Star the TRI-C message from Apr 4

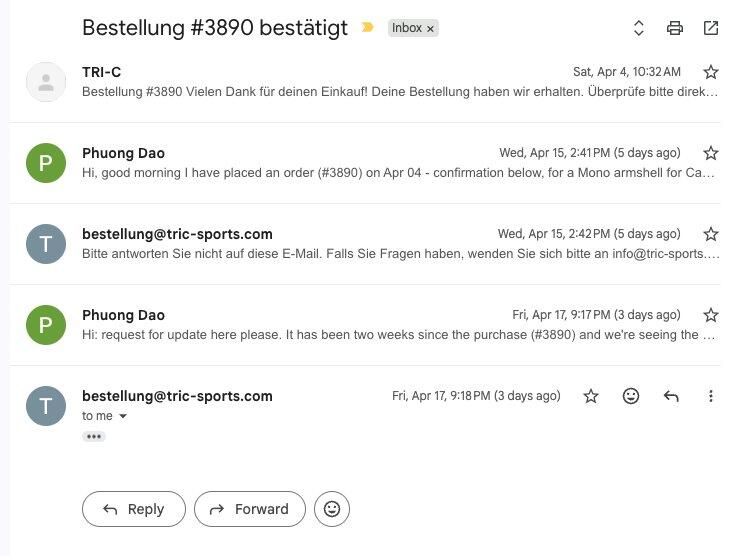coord(711,72)
